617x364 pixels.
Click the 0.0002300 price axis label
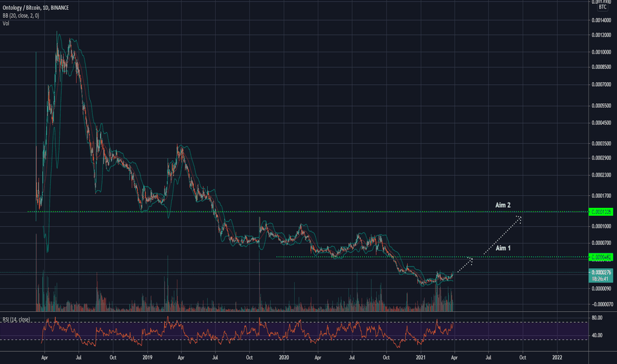coord(601,175)
